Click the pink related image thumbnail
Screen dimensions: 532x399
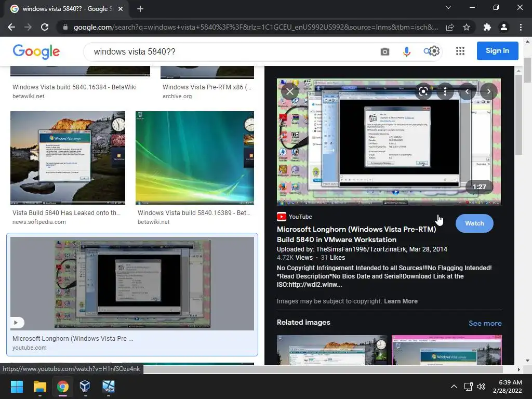coord(446,350)
